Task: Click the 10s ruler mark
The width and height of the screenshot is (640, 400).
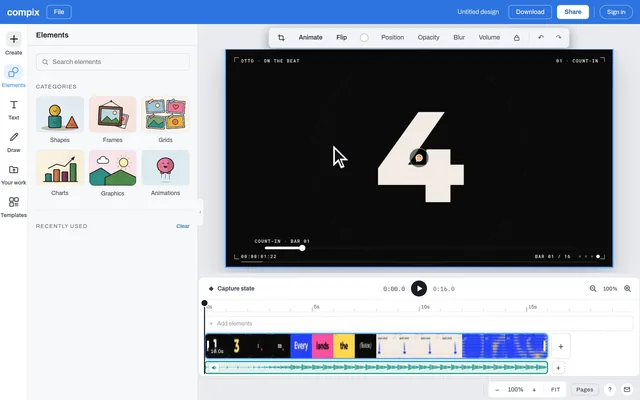Action: click(x=425, y=307)
